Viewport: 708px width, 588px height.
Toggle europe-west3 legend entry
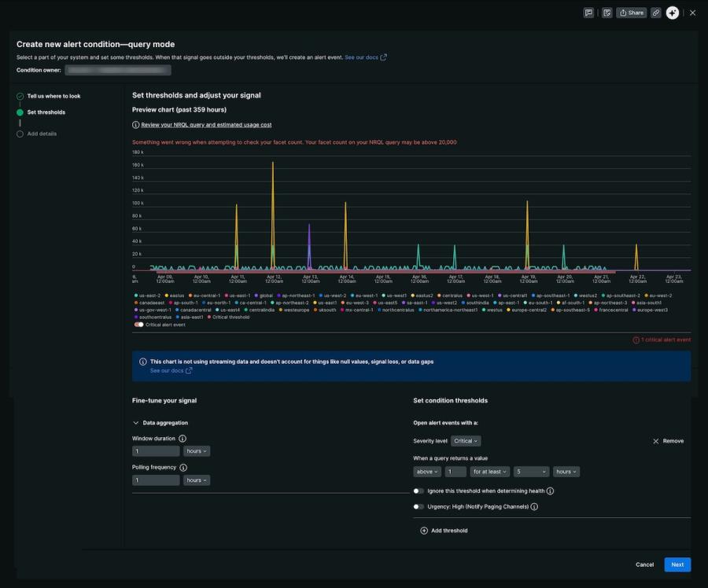(x=650, y=310)
